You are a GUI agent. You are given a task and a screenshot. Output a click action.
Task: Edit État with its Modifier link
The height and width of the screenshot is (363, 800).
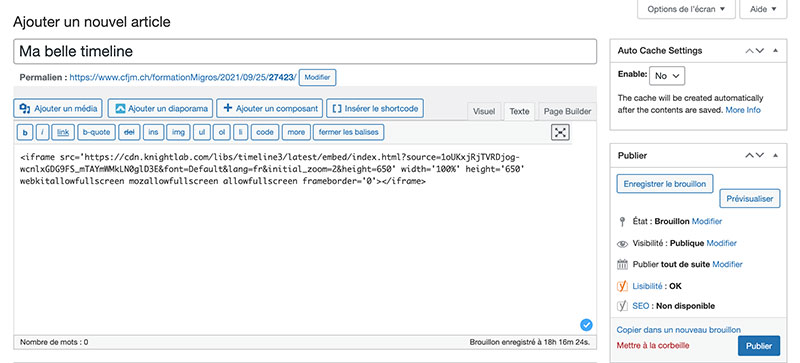pos(707,222)
